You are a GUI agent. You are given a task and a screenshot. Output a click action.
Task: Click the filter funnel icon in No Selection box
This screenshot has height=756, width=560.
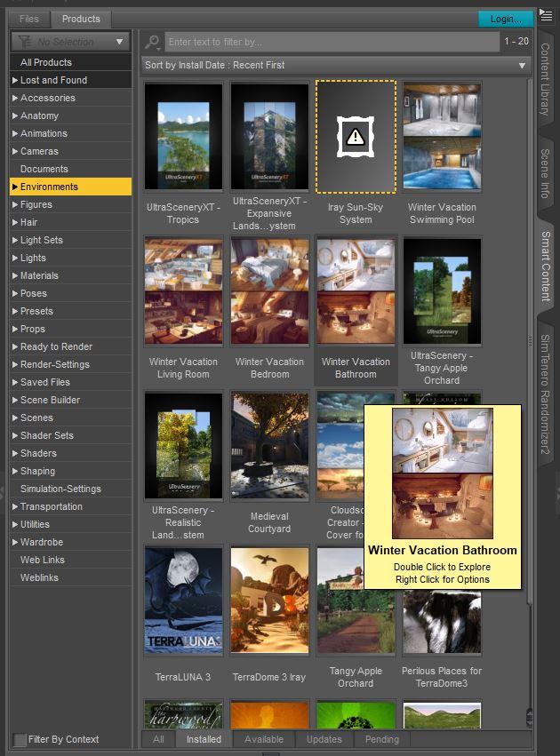pos(25,42)
